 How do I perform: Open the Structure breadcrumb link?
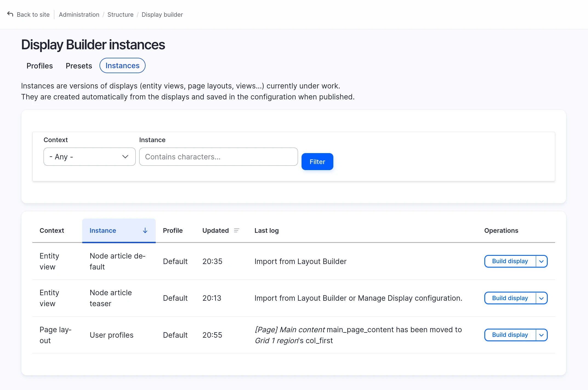[120, 15]
